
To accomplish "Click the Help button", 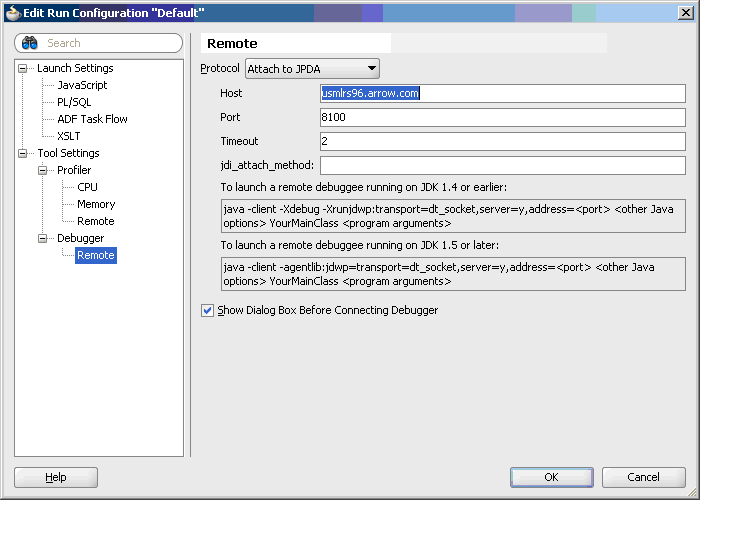I will (56, 477).
